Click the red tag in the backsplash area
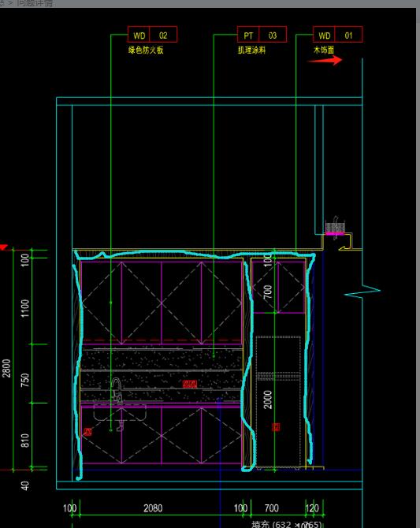Screen dimensions: 420x528 pyautogui.click(x=190, y=384)
